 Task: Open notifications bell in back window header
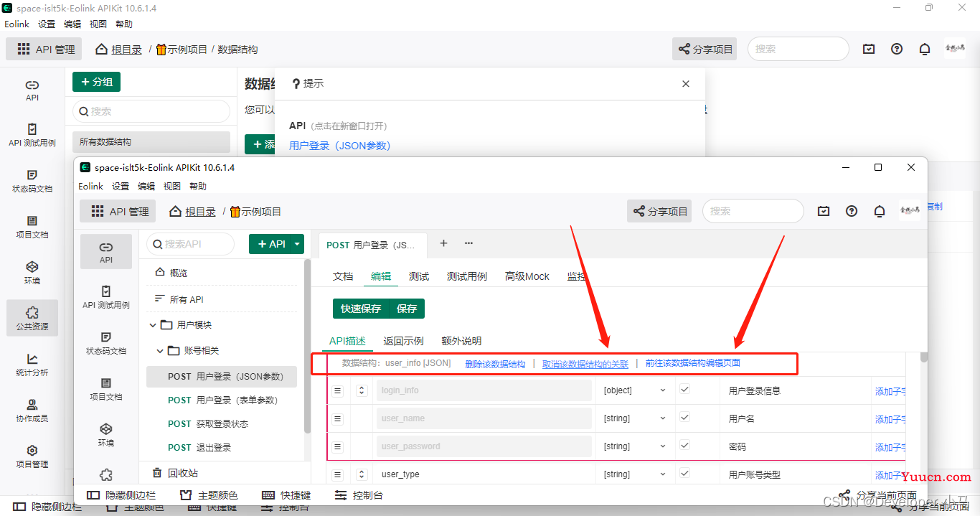point(925,49)
